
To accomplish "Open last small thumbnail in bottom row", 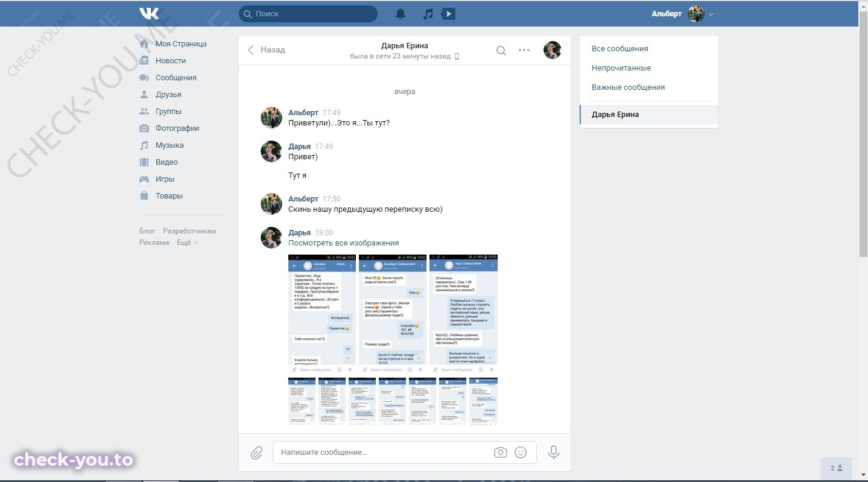I will click(484, 402).
